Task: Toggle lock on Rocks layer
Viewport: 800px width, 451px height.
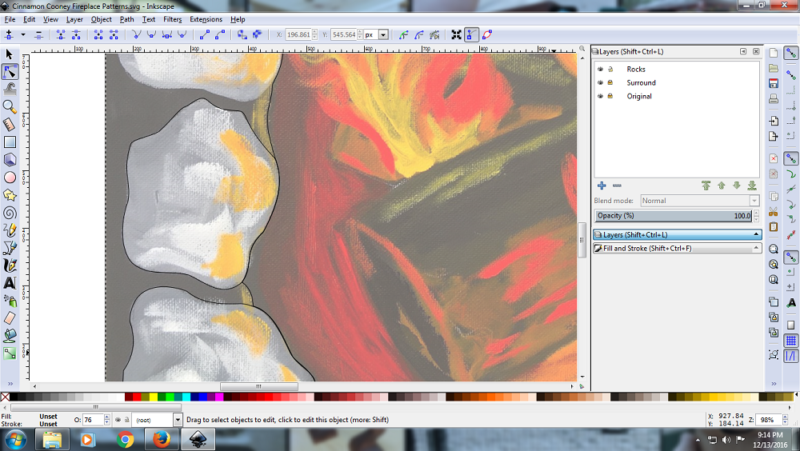Action: pyautogui.click(x=610, y=69)
